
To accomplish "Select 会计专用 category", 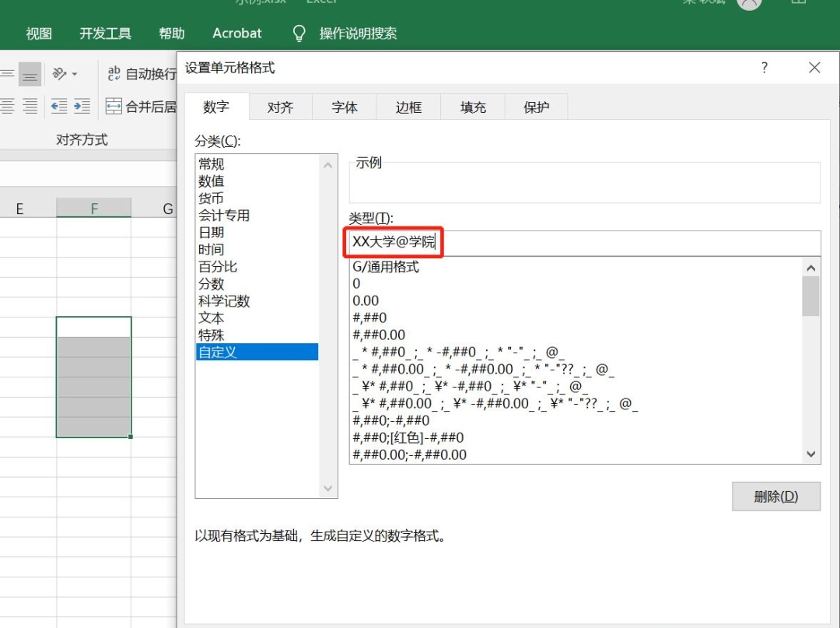I will tap(257, 216).
